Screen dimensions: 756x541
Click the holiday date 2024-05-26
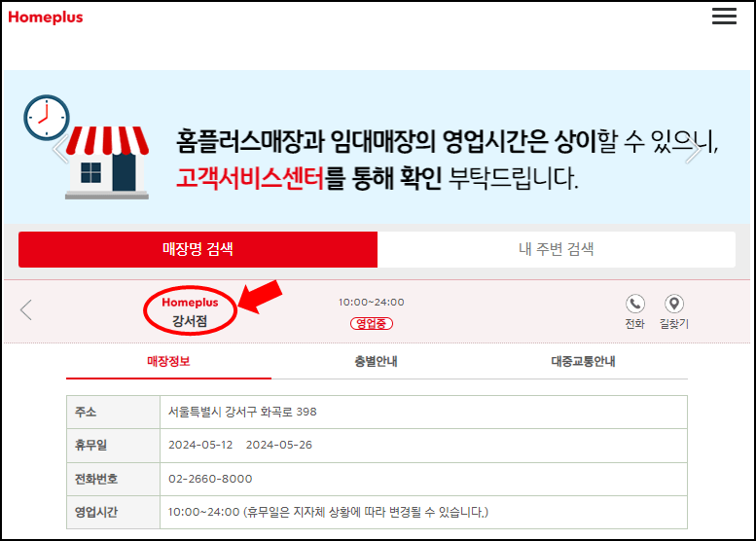[x=279, y=445]
